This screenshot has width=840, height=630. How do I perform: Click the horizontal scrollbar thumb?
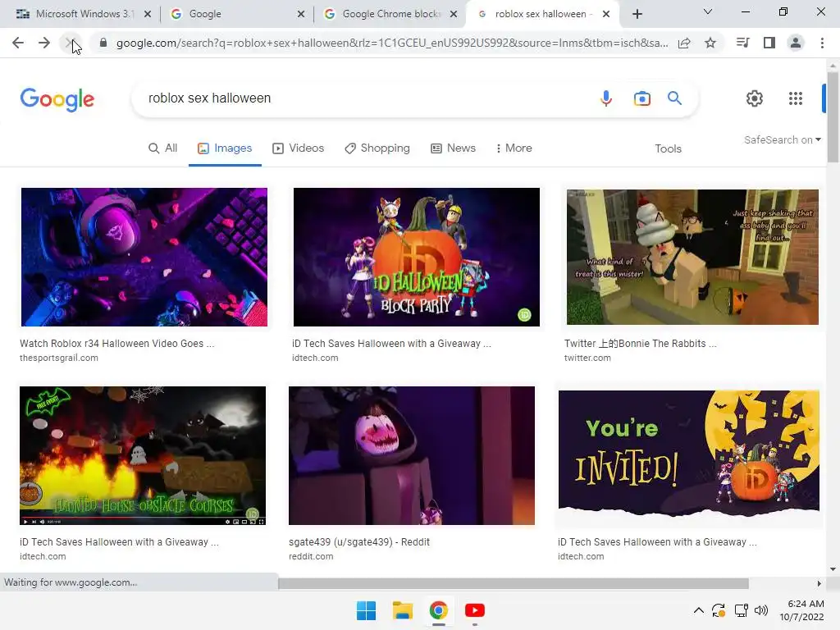[x=514, y=583]
